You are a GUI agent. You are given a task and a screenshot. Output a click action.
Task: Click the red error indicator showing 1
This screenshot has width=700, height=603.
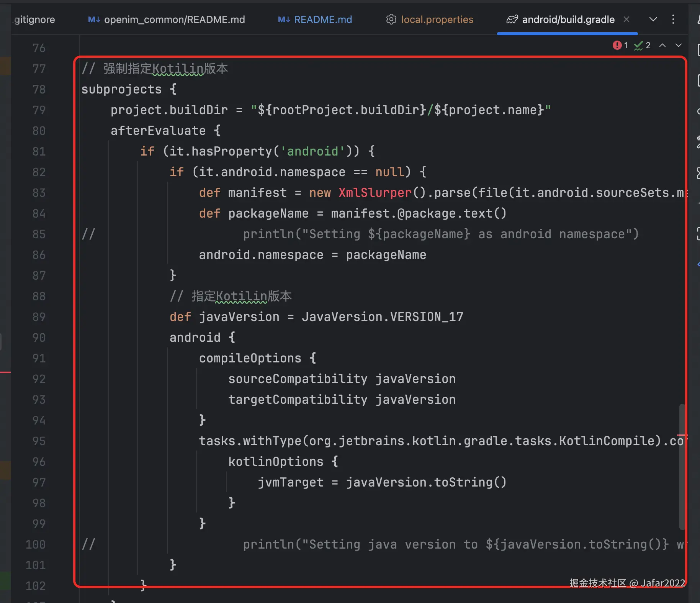pyautogui.click(x=620, y=46)
